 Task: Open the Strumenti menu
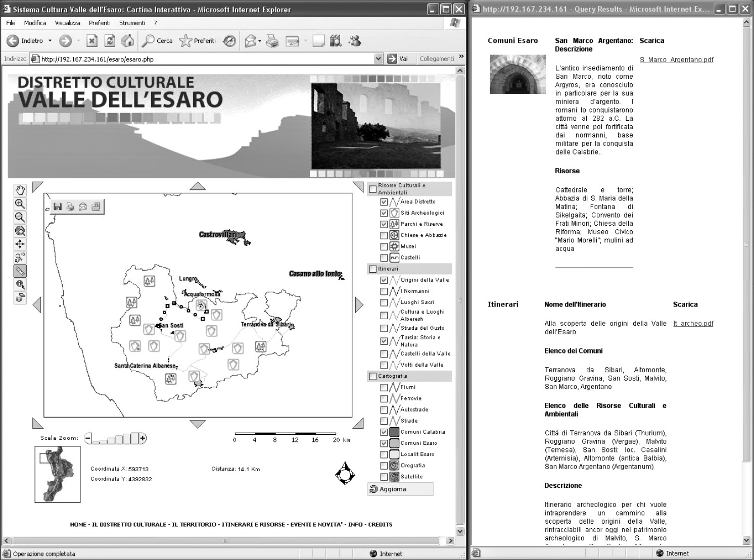[x=132, y=23]
